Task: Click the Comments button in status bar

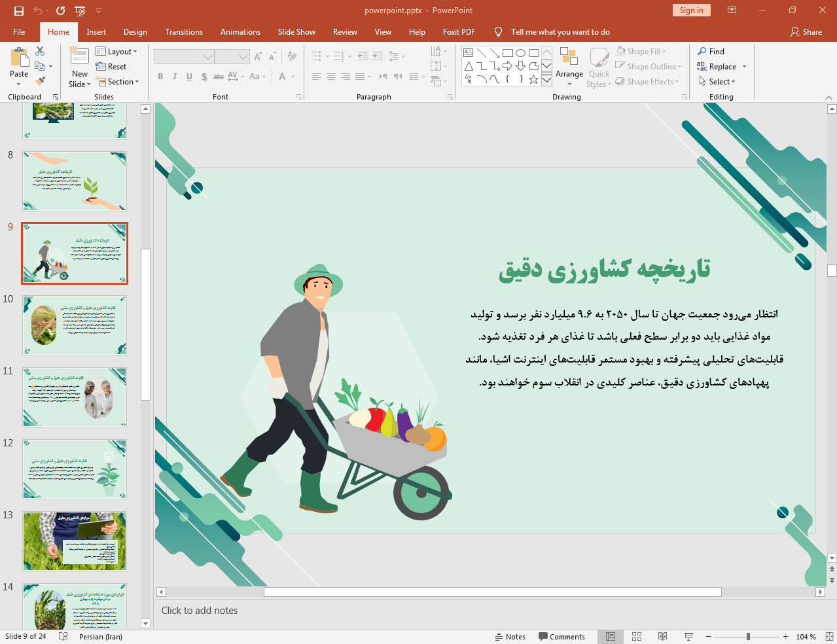Action: click(561, 637)
